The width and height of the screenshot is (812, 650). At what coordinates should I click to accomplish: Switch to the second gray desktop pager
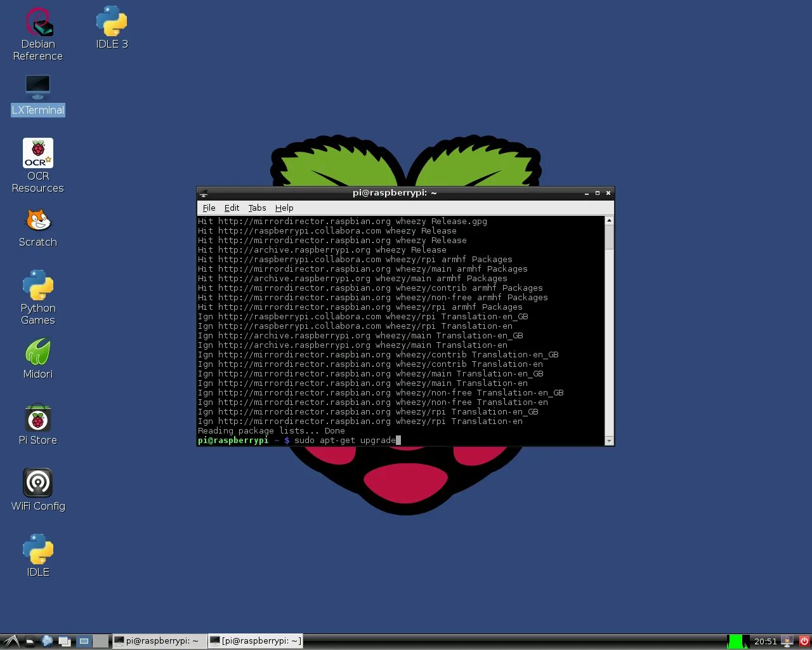(100, 641)
